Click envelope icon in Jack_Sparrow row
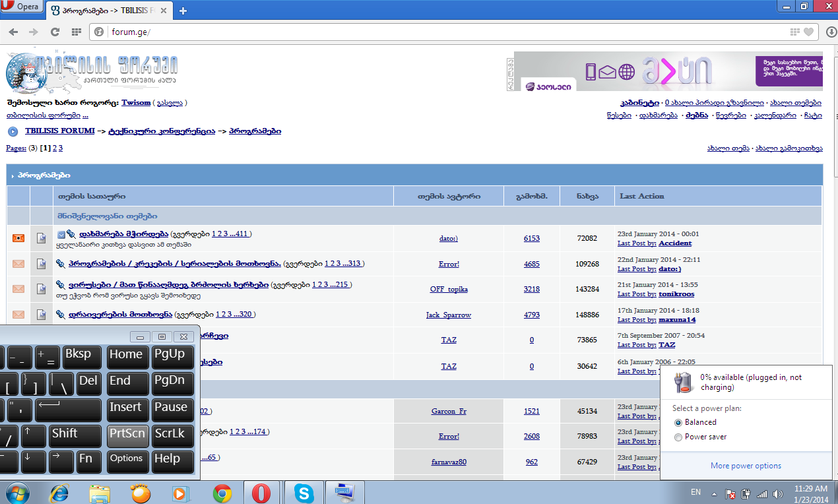Screen dimensions: 838x504 (18, 315)
